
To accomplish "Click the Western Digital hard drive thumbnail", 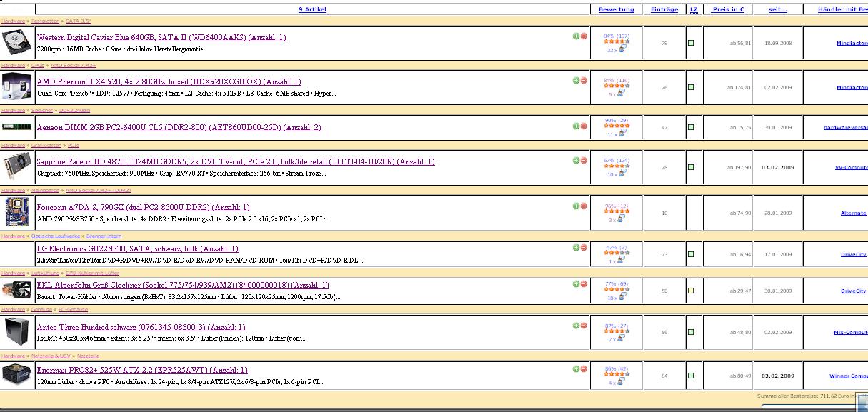I will coord(16,43).
